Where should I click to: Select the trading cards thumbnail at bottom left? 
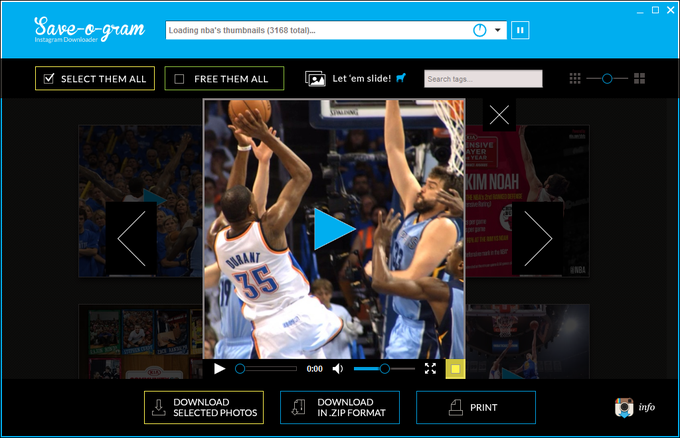click(x=140, y=342)
